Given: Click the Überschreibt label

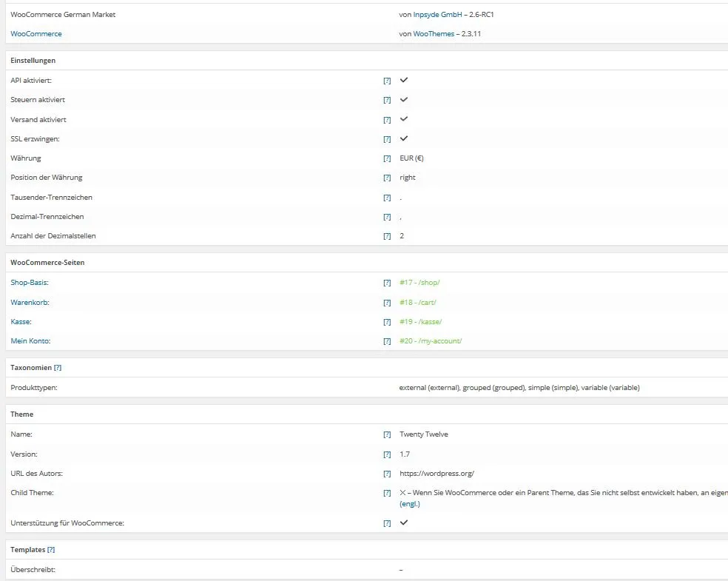Looking at the screenshot, I should coord(33,570).
